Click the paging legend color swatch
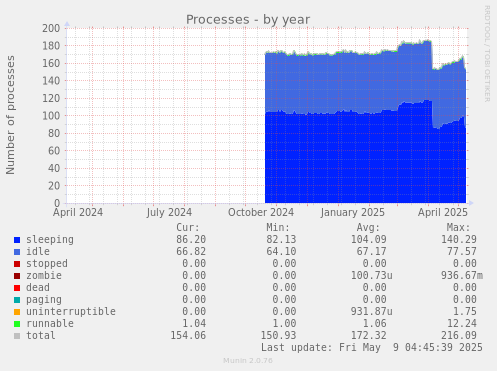 click(17, 300)
